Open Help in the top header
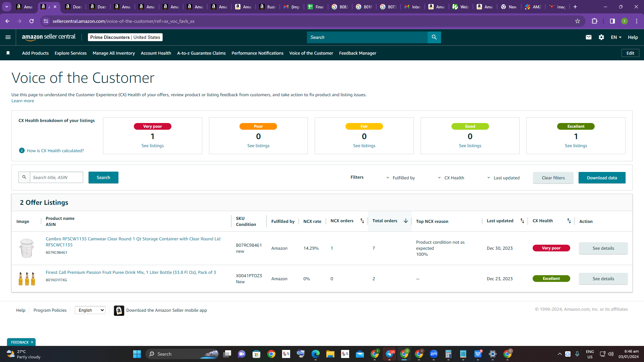 coord(633,37)
